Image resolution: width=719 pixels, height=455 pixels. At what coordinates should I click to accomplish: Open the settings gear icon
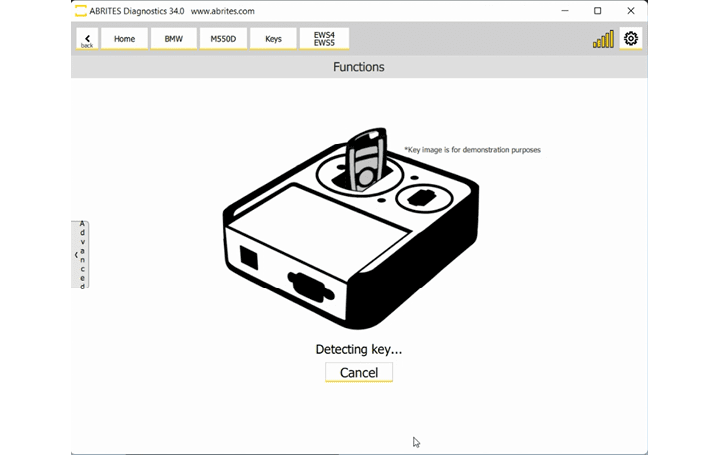pos(630,39)
